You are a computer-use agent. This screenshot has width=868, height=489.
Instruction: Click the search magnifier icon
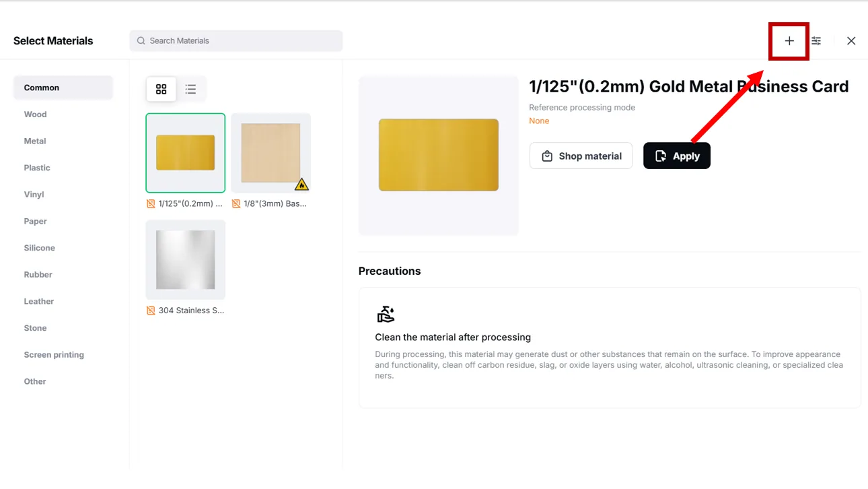[x=141, y=41]
